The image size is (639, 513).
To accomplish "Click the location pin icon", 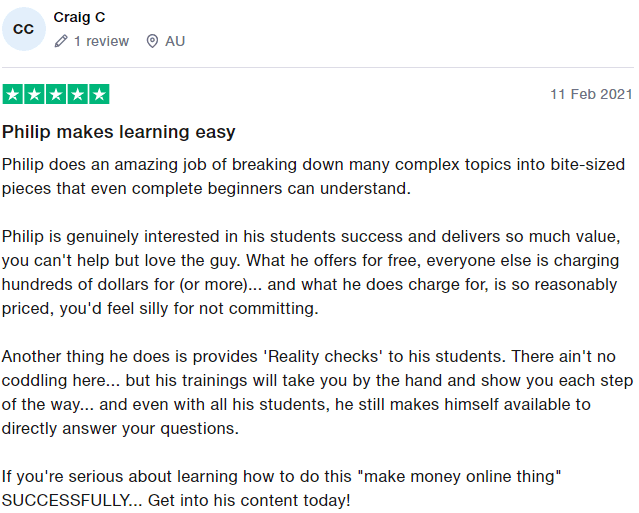I will 152,41.
